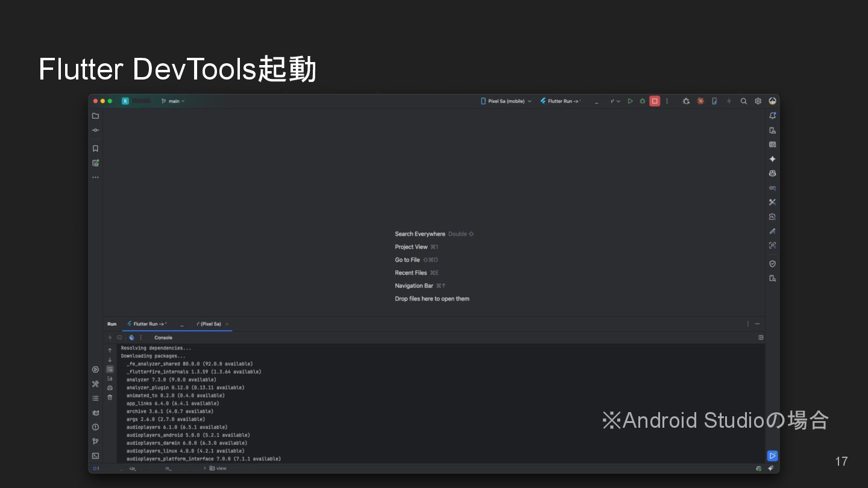Open Layout Inspector icon in right sidebar

click(x=773, y=246)
